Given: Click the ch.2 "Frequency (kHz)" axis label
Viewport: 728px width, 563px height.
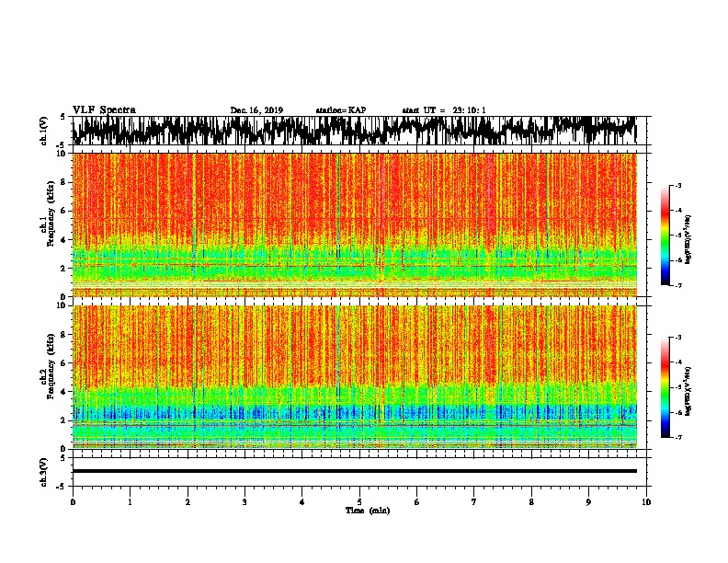Looking at the screenshot, I should pos(51,366).
